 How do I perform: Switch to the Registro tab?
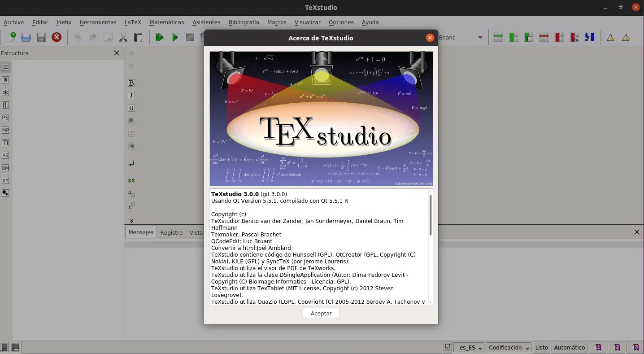pyautogui.click(x=171, y=232)
